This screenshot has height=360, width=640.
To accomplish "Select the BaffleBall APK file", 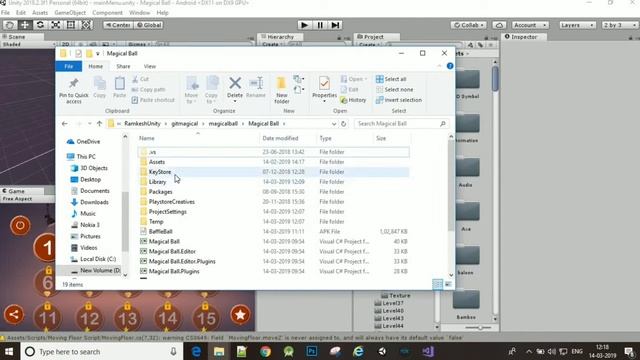I will pyautogui.click(x=273, y=231).
